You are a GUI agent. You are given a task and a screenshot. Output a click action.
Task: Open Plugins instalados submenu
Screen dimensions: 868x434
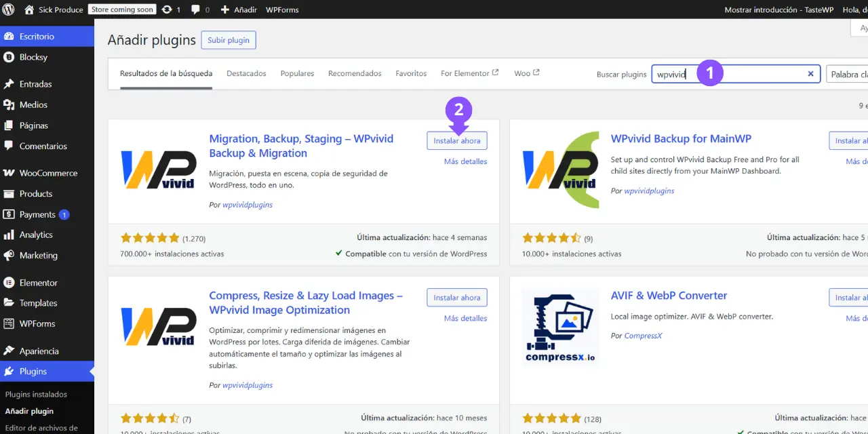pyautogui.click(x=36, y=394)
